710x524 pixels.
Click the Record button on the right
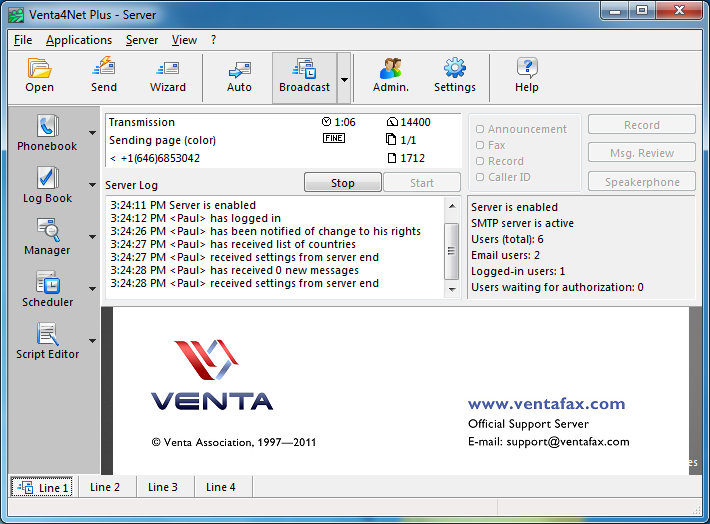[x=642, y=125]
